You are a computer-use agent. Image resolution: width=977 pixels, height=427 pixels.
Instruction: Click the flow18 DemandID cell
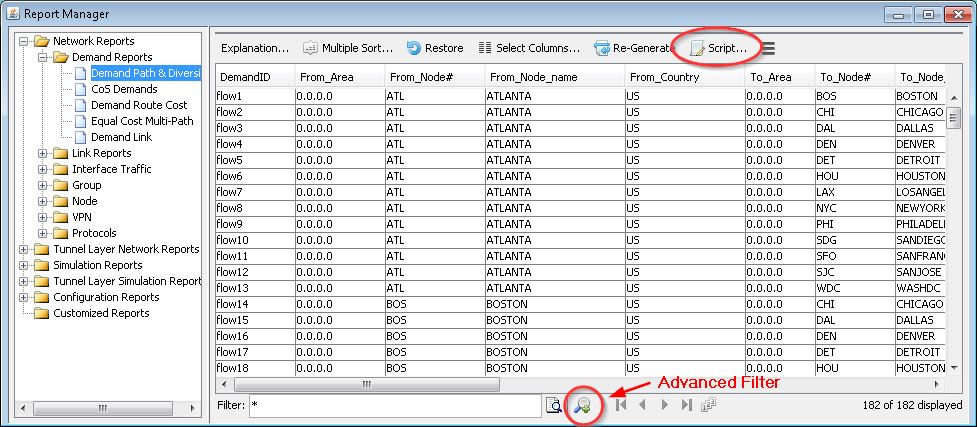pyautogui.click(x=255, y=368)
